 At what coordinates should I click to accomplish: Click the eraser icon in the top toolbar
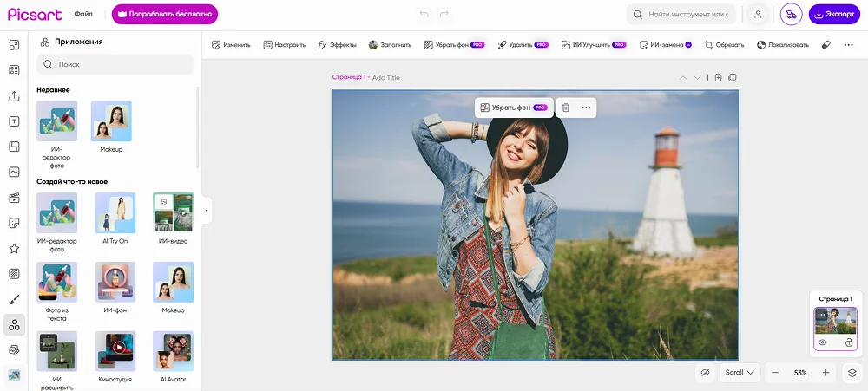coord(825,44)
